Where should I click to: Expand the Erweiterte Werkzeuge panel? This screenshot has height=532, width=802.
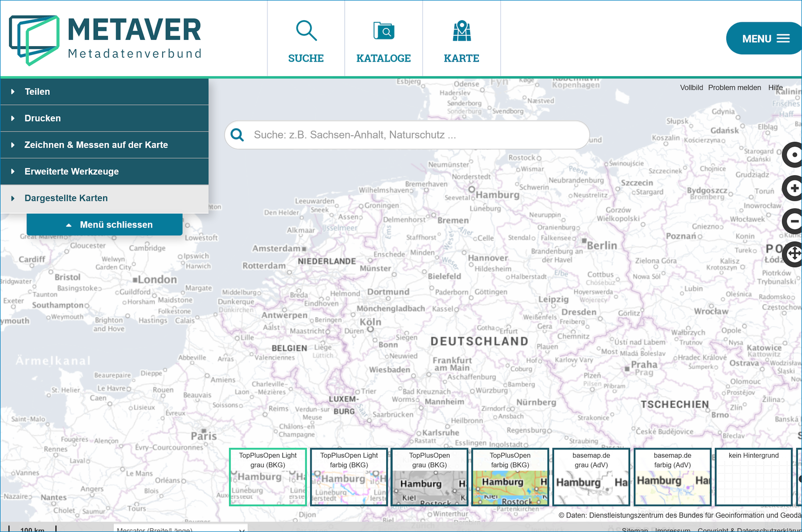coord(104,172)
